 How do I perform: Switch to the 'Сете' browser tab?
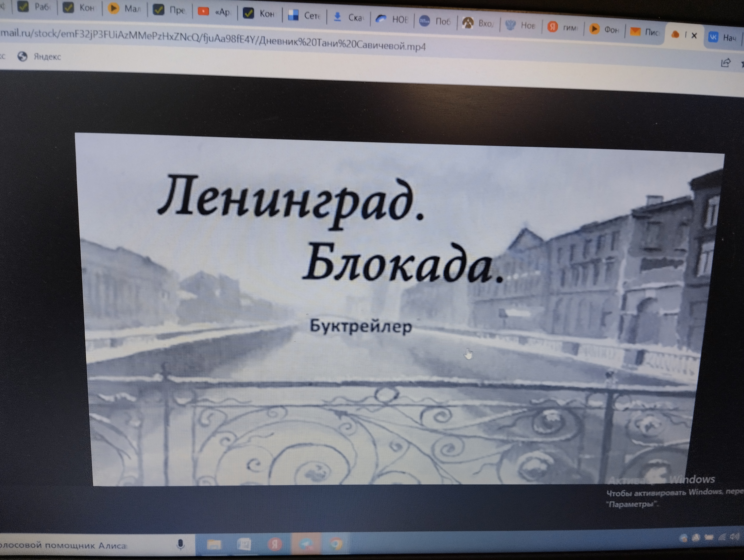[x=304, y=15]
